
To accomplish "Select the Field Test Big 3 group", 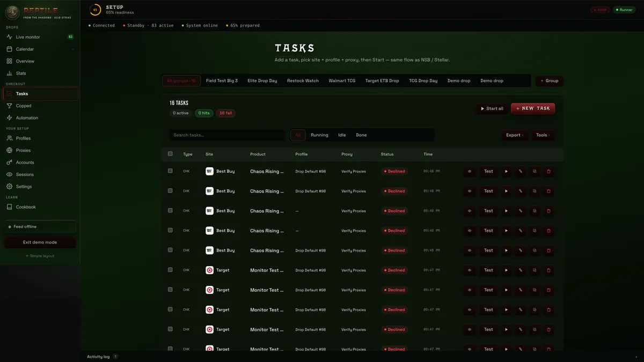I will (x=222, y=81).
